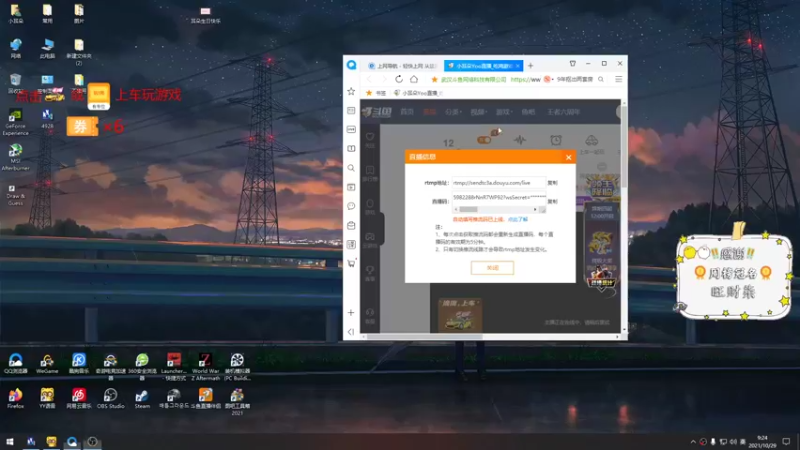Toggle the orange switch on Douyu page
Image resolution: width=800 pixels, height=450 pixels.
pos(484,140)
